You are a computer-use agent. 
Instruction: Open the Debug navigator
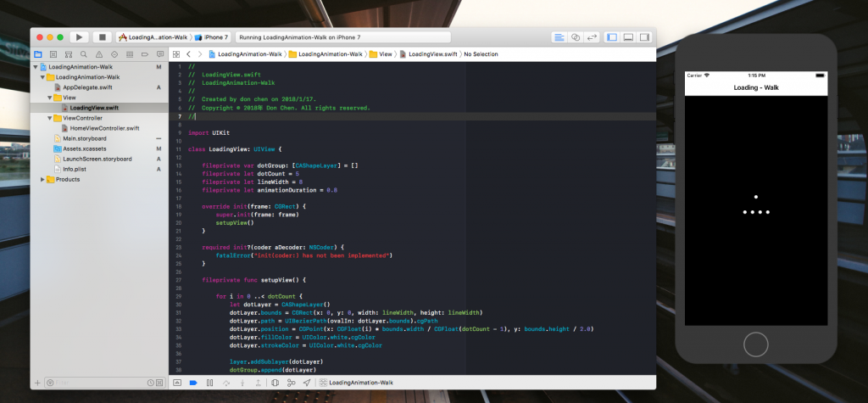(130, 54)
